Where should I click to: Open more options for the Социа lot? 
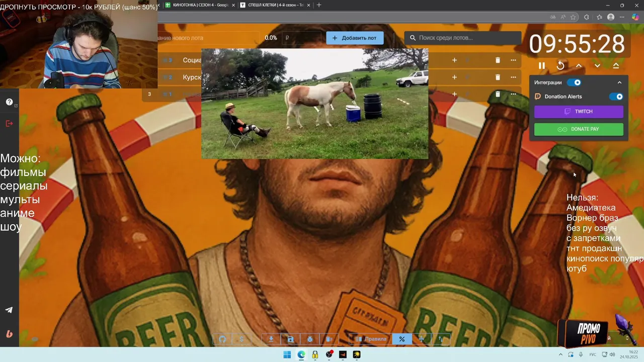[513, 60]
